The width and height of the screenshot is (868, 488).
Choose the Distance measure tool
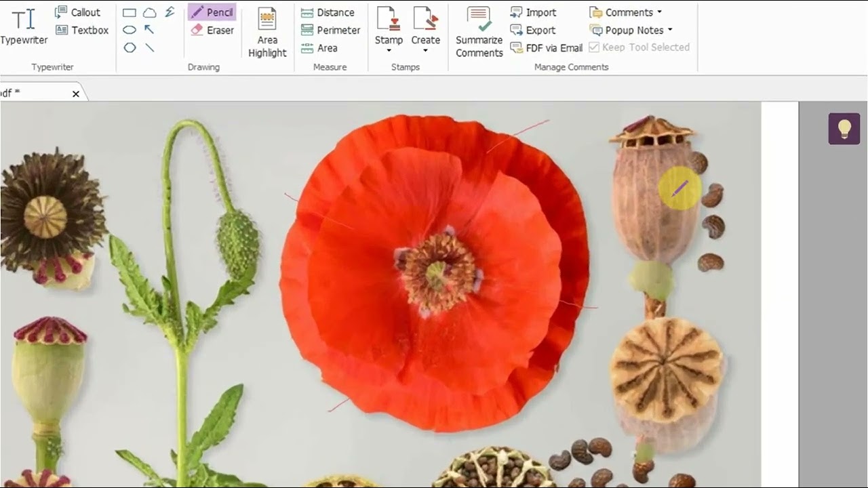tap(327, 12)
